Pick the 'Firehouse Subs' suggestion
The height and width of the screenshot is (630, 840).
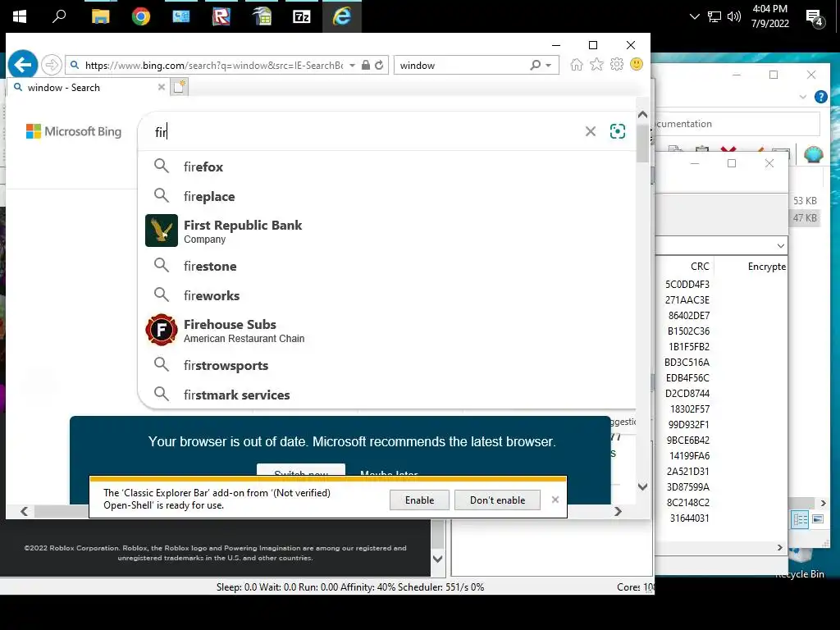point(387,331)
